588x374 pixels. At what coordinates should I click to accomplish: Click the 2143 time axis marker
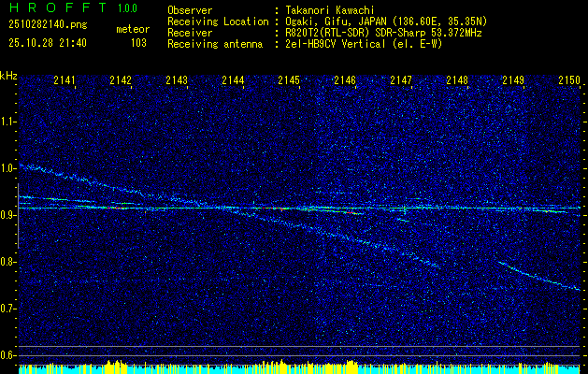click(177, 79)
